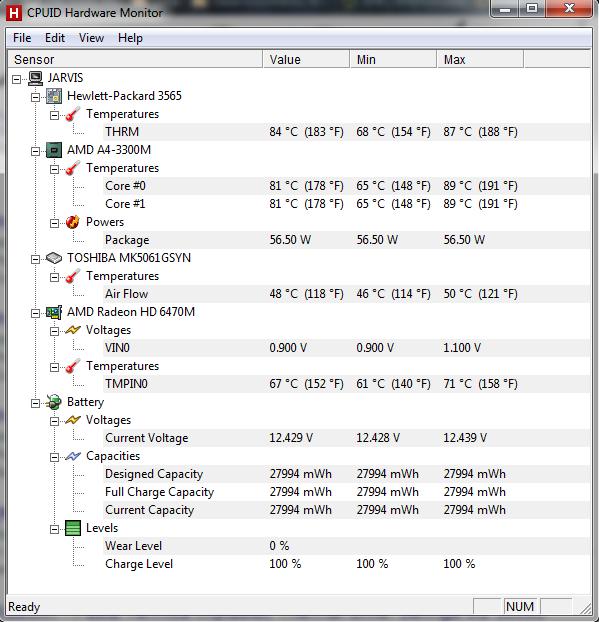Screen dimensions: 599x622
Task: Click the Capacities graph icon
Action: coord(73,456)
